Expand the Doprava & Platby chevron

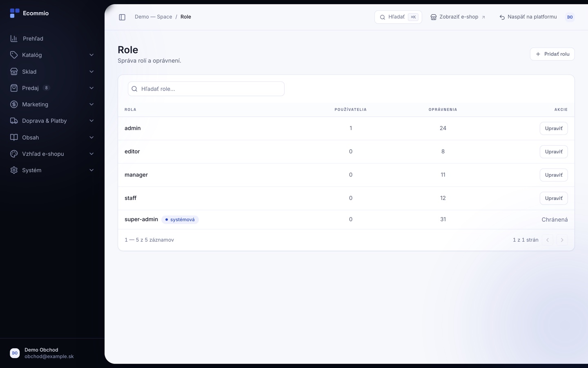click(91, 121)
